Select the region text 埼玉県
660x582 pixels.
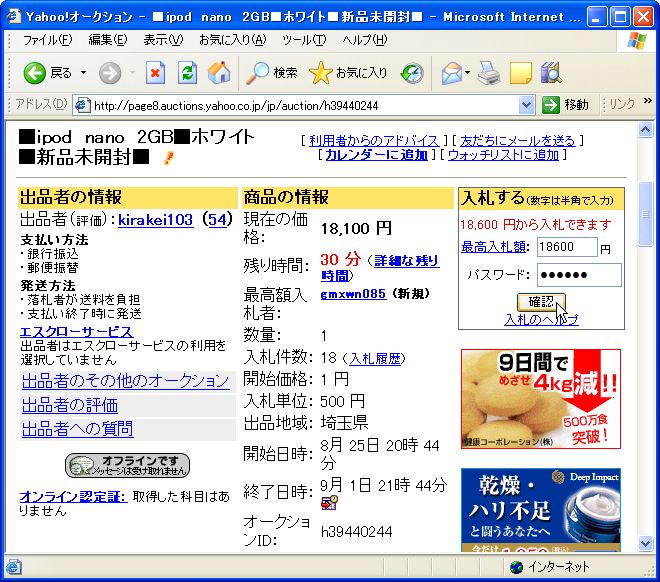click(x=344, y=423)
